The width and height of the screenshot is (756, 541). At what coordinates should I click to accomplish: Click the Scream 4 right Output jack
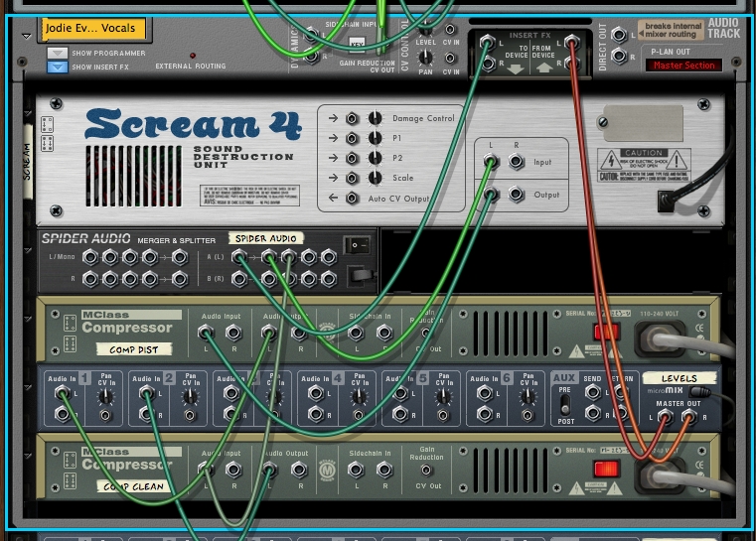click(516, 195)
